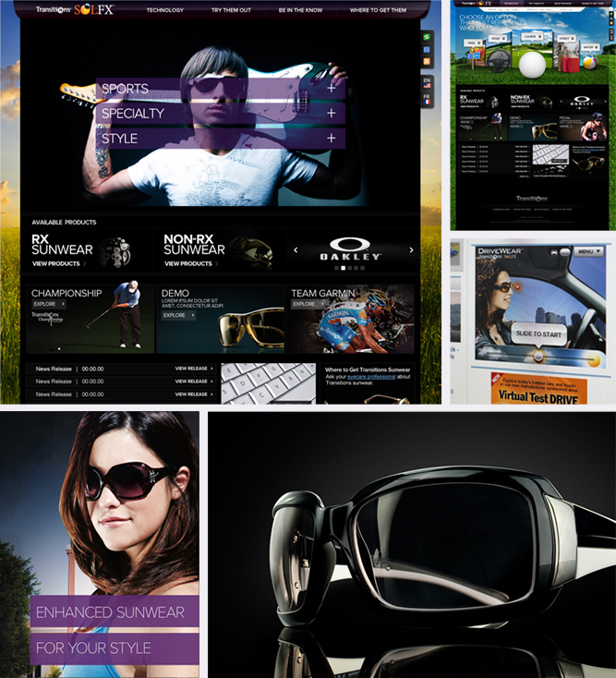The width and height of the screenshot is (616, 678).
Task: Click Explore button on Championship tile
Action: click(x=49, y=304)
